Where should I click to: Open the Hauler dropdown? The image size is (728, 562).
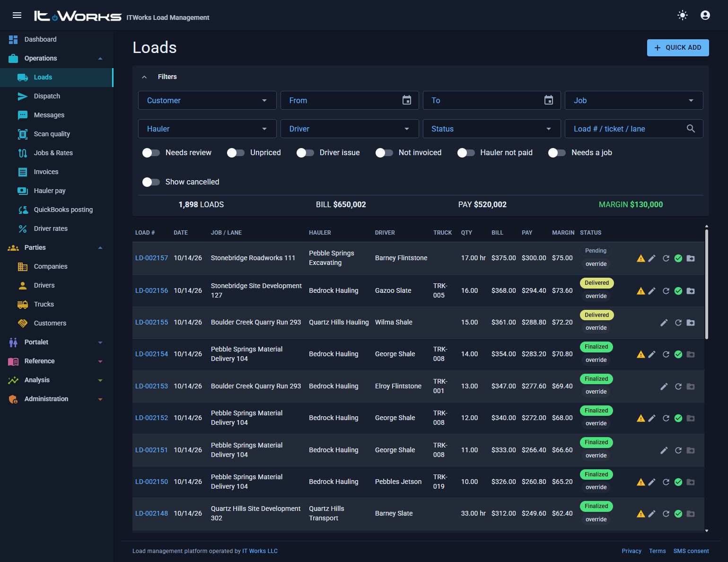coord(207,129)
